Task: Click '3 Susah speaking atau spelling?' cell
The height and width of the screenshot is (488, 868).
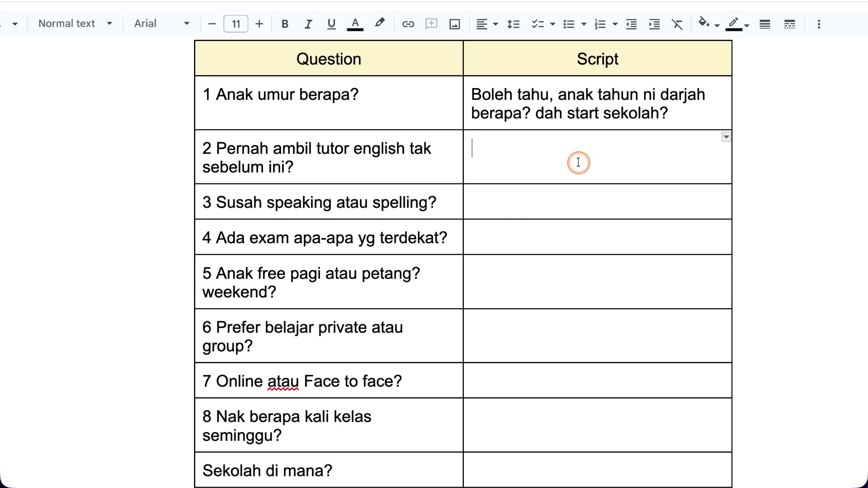Action: coord(329,202)
